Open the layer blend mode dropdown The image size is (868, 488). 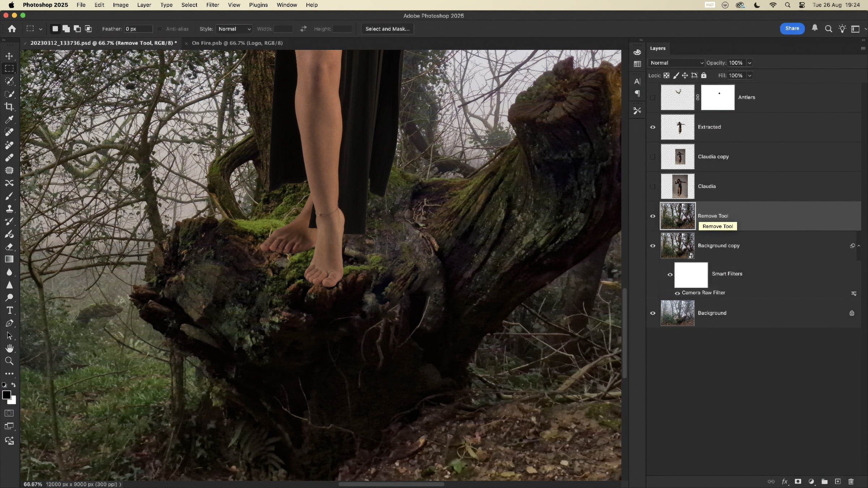coord(676,63)
